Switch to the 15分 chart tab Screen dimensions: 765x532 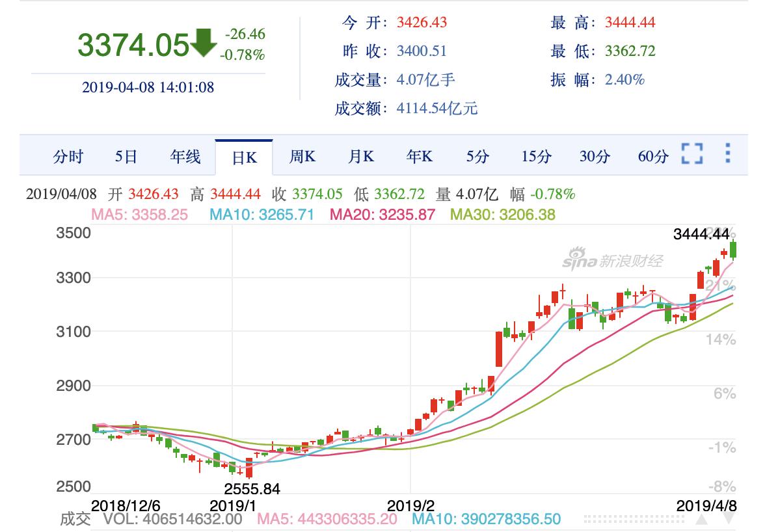pos(536,157)
